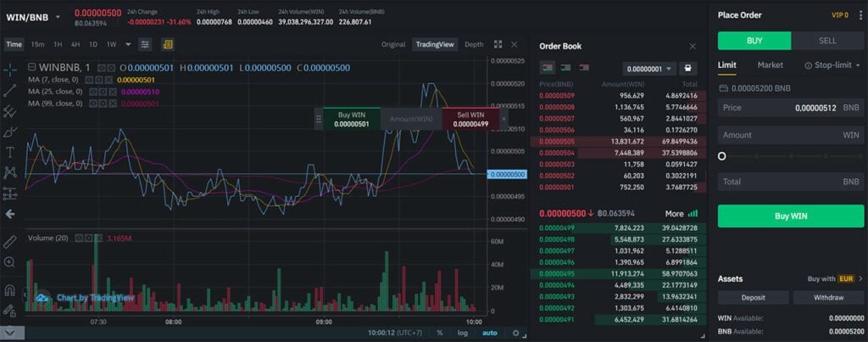Expand more time interval options

129,44
